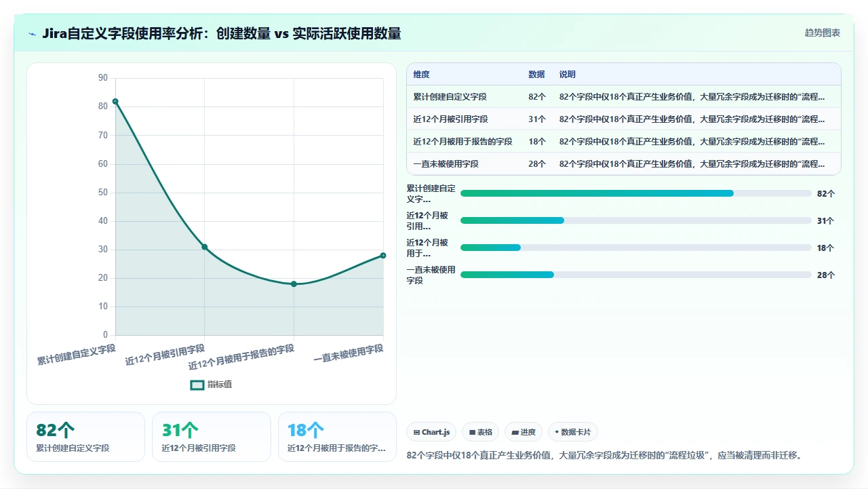Viewport: 868px width, 489px height.
Task: Click the chart data point for 累计创建自定义字段
Action: click(115, 102)
